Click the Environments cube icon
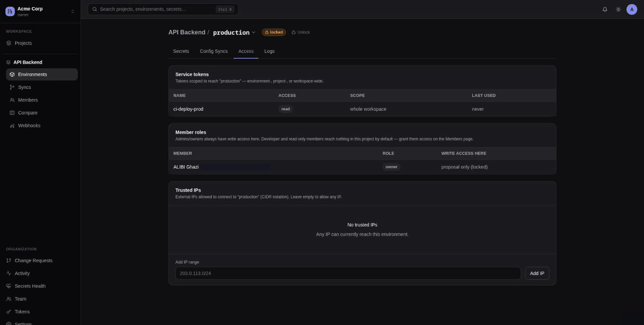This screenshot has width=644, height=325. pyautogui.click(x=12, y=75)
